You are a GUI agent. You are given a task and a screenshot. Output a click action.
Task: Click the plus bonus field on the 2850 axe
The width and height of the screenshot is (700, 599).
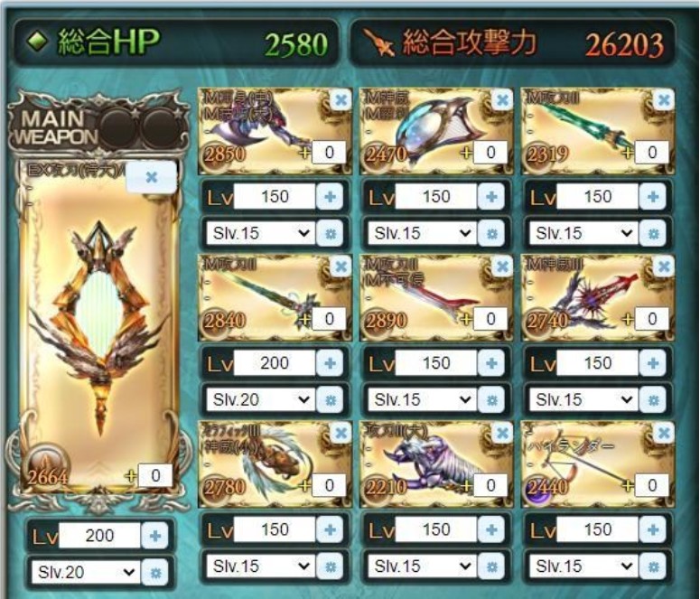tap(330, 153)
